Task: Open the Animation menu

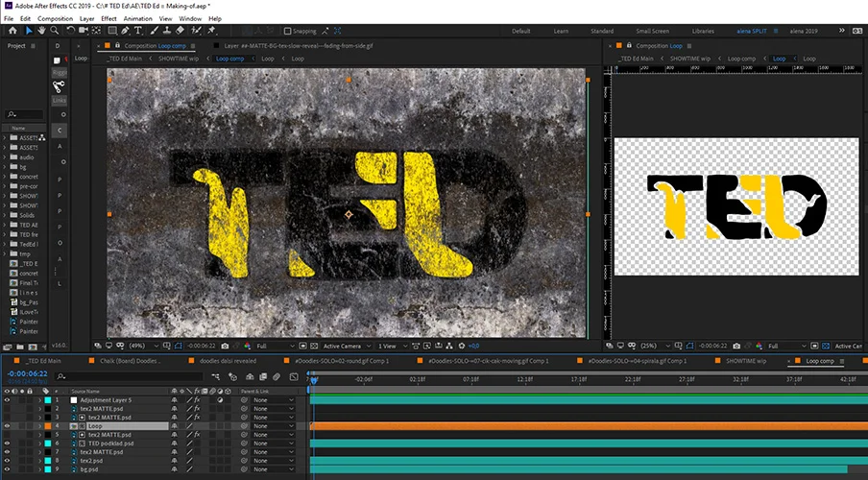Action: click(137, 18)
